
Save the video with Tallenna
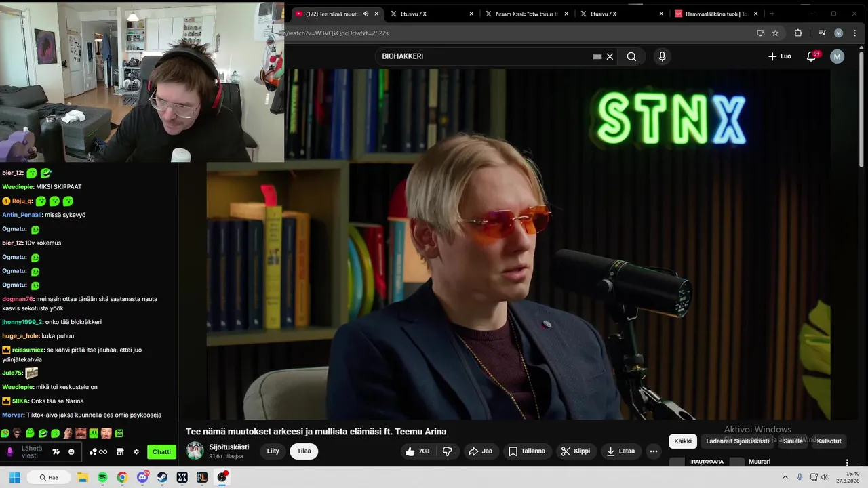tap(527, 451)
